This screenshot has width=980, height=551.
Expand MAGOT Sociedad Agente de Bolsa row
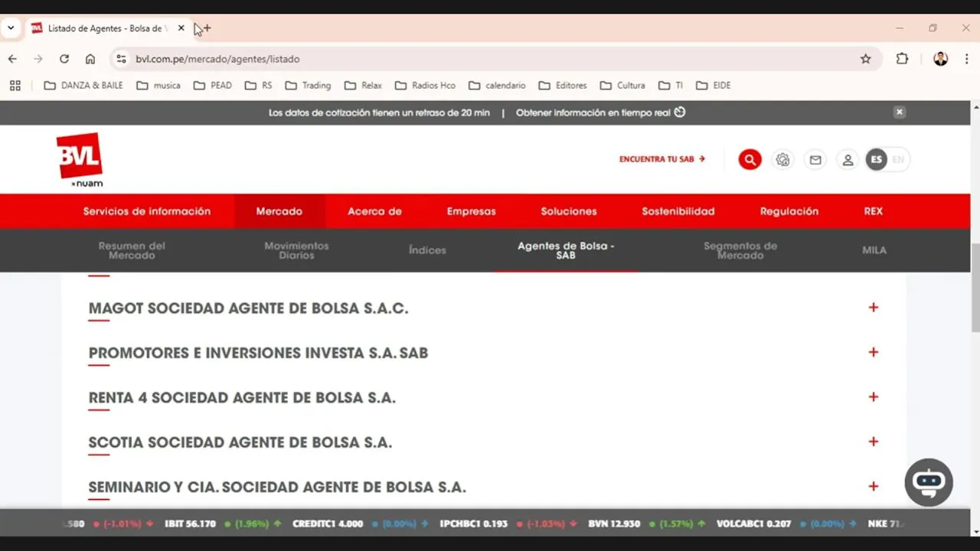pyautogui.click(x=483, y=308)
